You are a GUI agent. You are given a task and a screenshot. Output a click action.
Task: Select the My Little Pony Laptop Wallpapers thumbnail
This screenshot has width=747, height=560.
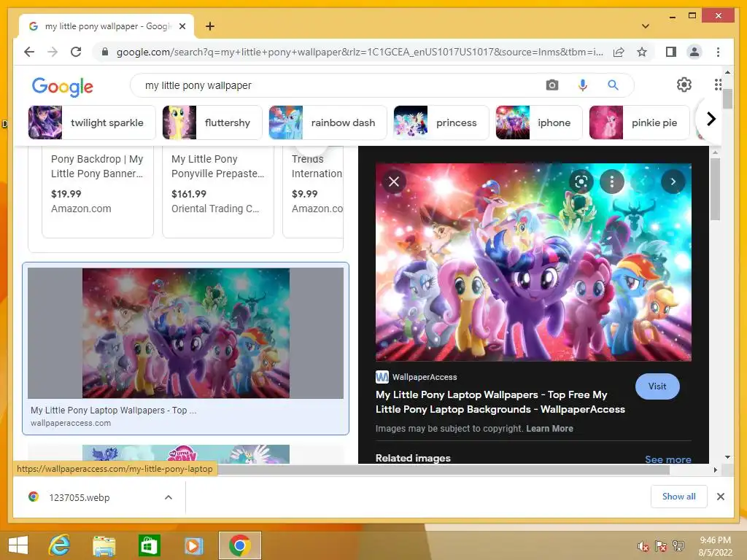185,332
